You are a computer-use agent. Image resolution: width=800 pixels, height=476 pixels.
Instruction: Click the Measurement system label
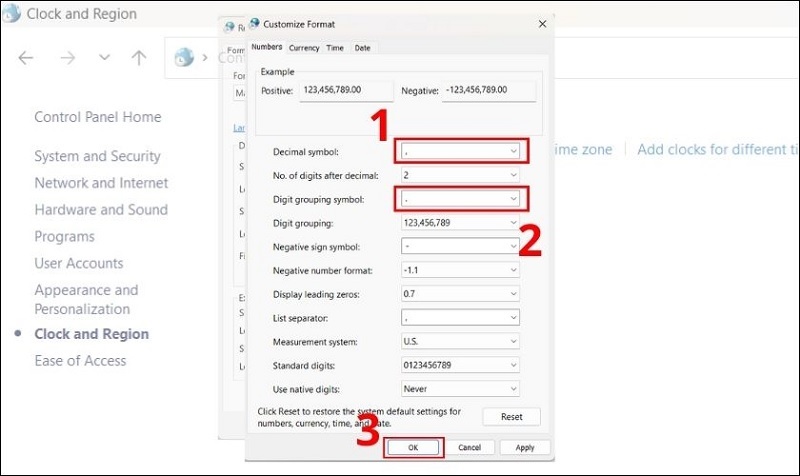315,342
